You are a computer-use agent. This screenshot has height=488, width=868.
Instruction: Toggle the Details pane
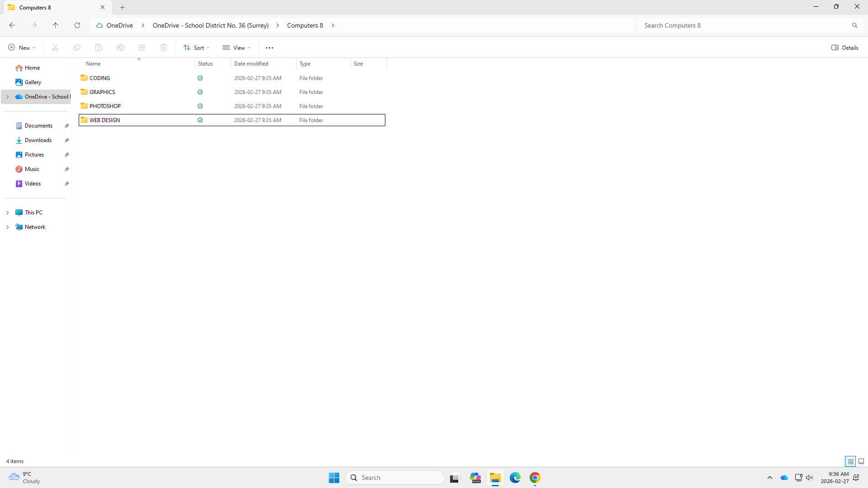coord(844,47)
